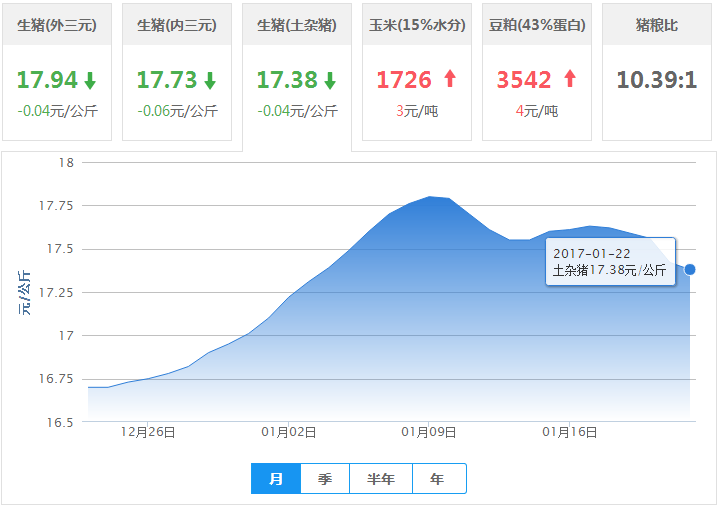721x512 pixels.
Task: Select the 生猪(外三元) price tab
Action: [x=57, y=72]
